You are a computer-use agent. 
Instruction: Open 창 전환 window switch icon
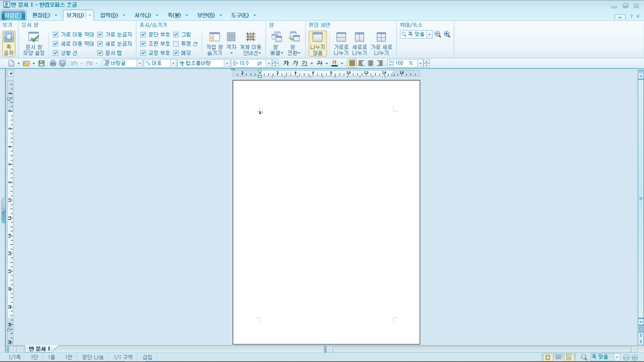pyautogui.click(x=294, y=43)
